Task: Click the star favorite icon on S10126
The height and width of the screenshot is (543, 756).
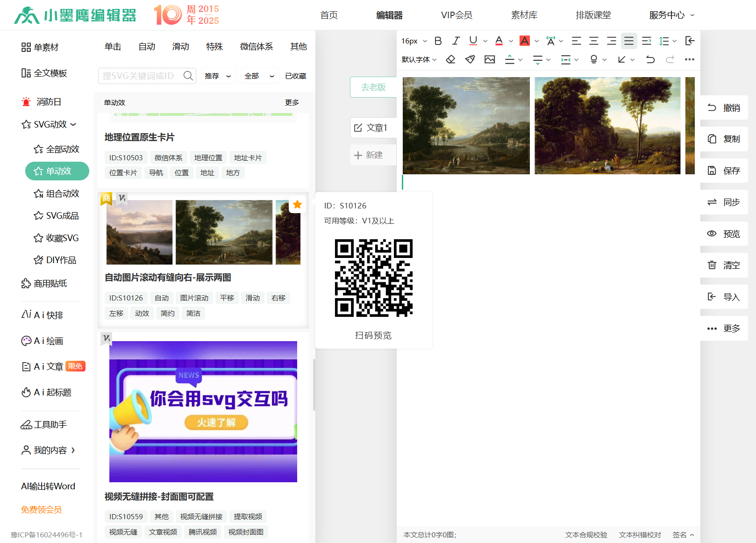Action: pyautogui.click(x=297, y=205)
